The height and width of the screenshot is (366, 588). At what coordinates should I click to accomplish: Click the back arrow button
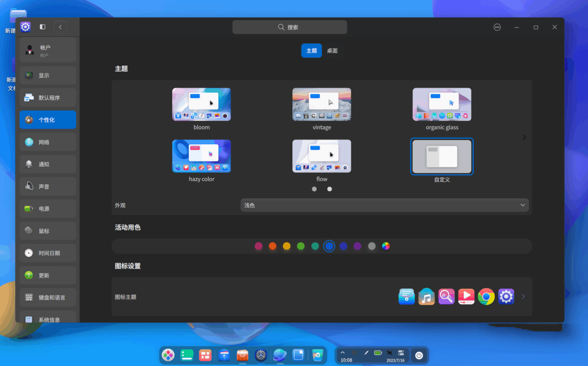60,27
